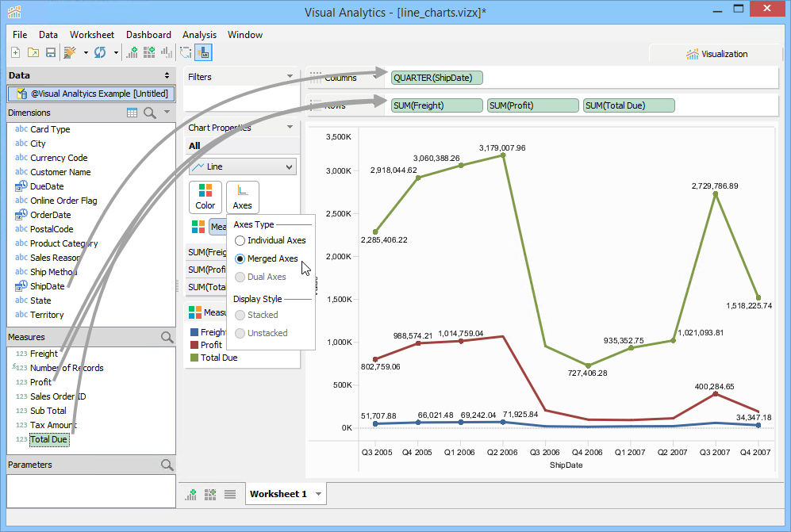Select the DueDate dimension
The height and width of the screenshot is (532, 791).
(47, 186)
